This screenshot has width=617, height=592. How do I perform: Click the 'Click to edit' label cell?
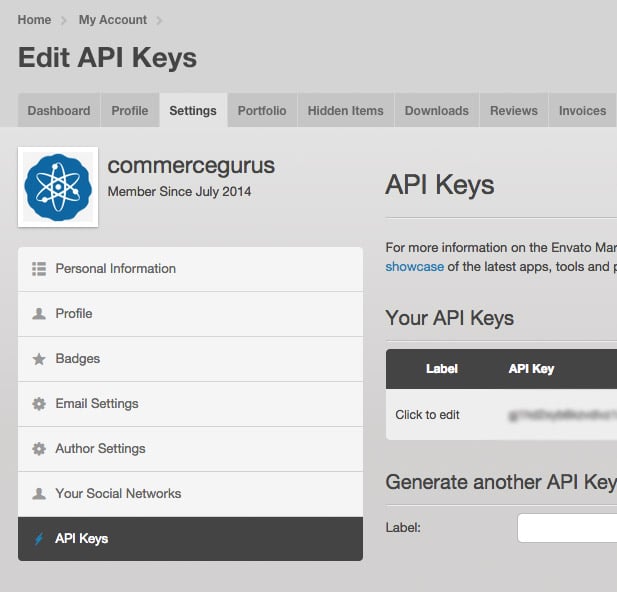tap(427, 414)
